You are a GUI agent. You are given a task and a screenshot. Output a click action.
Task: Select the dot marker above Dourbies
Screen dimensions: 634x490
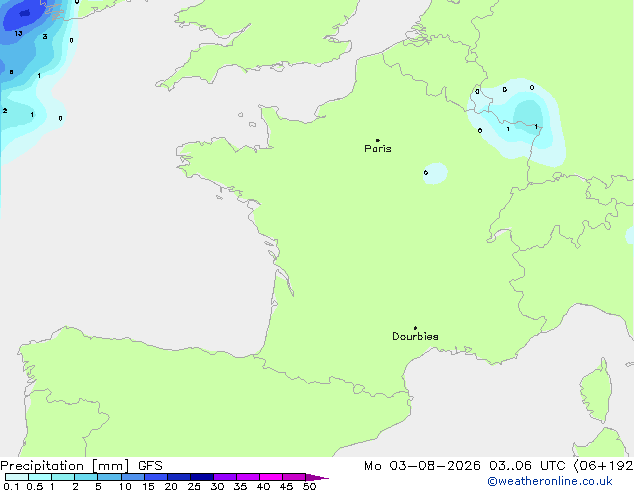pos(415,328)
